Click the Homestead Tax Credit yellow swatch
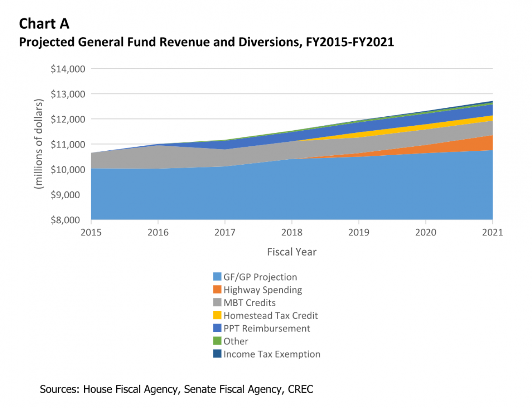The height and width of the screenshot is (408, 532). 217,315
